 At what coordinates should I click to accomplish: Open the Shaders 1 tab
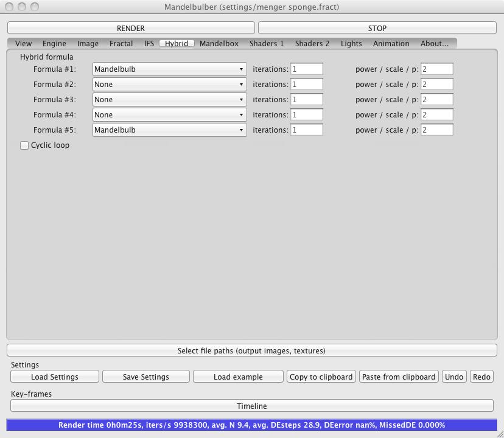pos(267,44)
